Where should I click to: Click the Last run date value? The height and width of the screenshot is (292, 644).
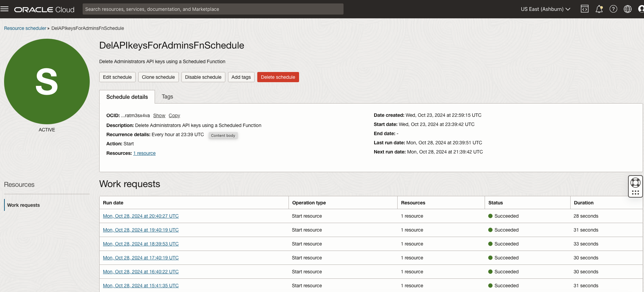[x=444, y=143]
